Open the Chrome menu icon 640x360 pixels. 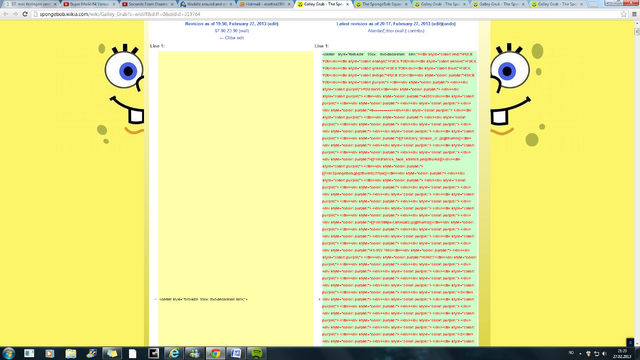pos(634,14)
